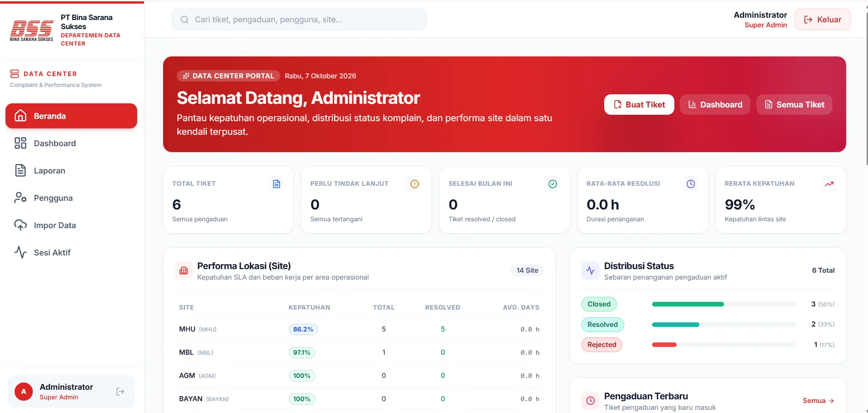
Task: Click the Closed status badge
Action: point(599,304)
